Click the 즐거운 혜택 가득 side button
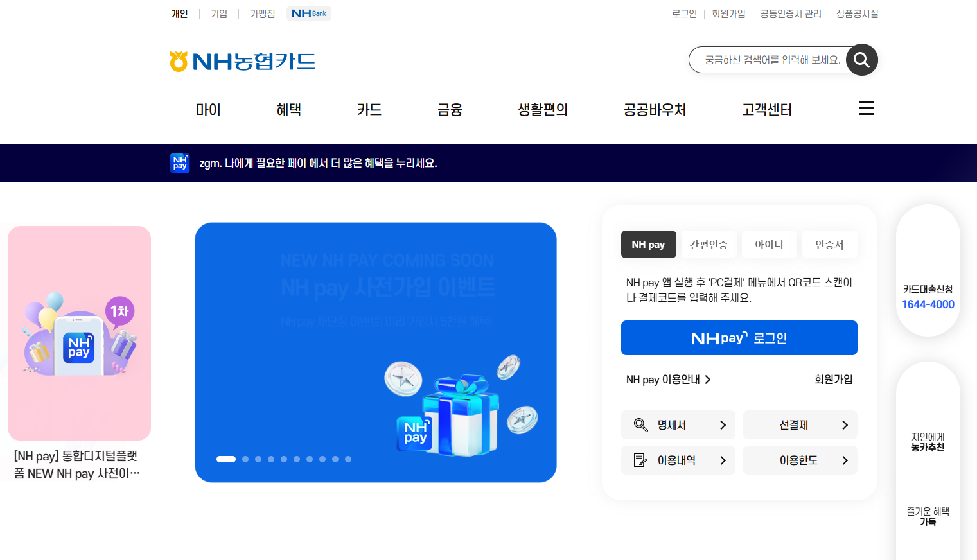This screenshot has height=560, width=977. pos(928,516)
